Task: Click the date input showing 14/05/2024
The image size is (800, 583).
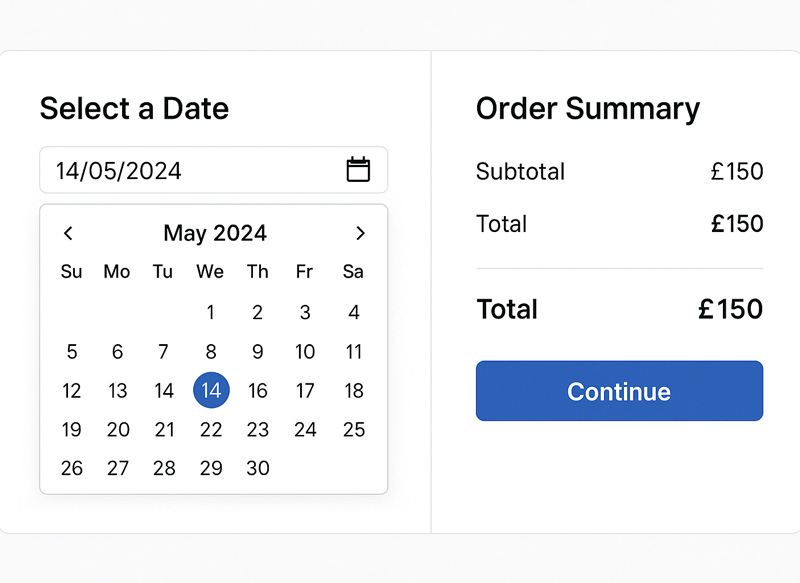Action: coord(214,170)
